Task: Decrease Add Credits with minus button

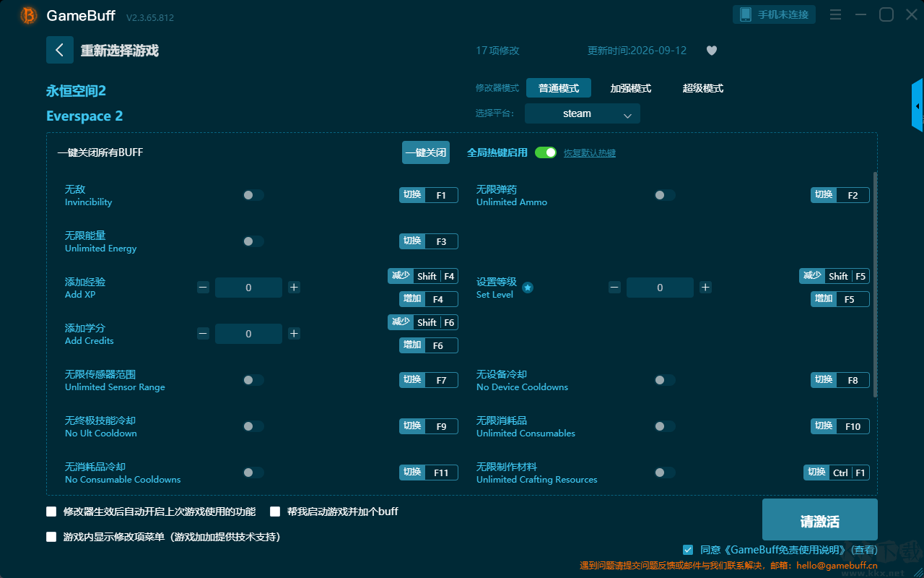Action: tap(203, 334)
